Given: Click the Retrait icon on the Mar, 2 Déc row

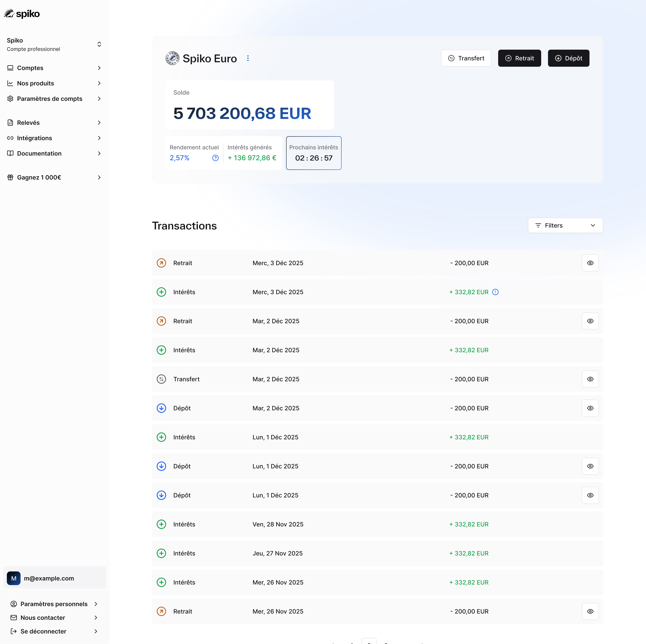Looking at the screenshot, I should [x=161, y=321].
